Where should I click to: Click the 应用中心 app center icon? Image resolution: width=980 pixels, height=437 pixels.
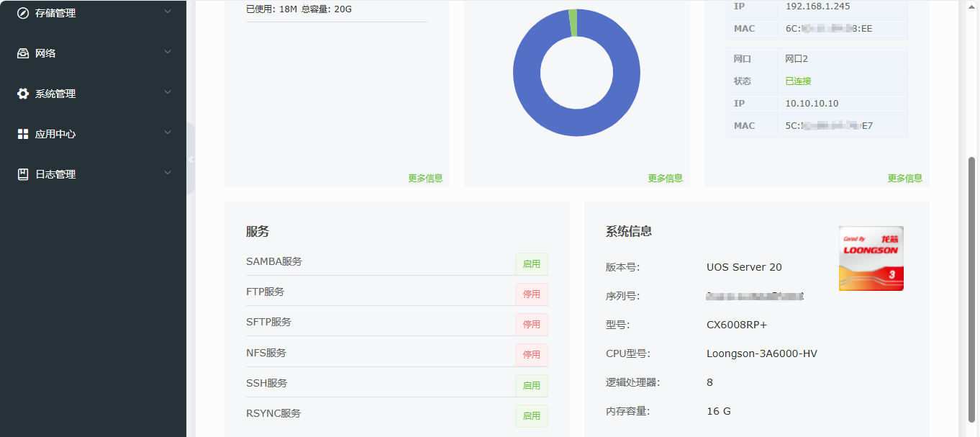[x=22, y=132]
